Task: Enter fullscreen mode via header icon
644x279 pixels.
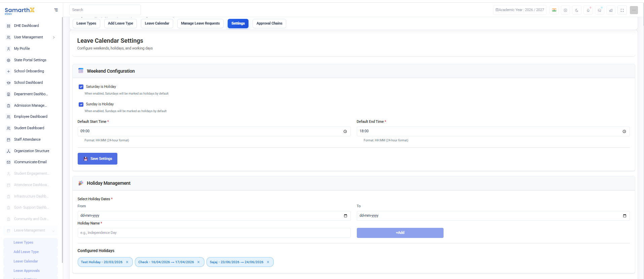Action: [x=622, y=10]
